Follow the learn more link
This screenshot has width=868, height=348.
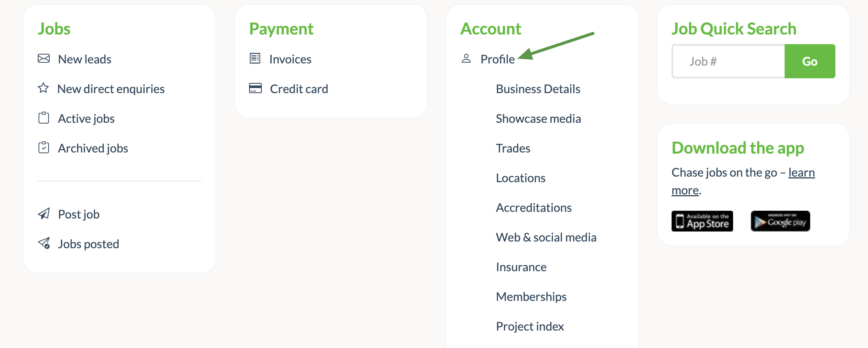[x=801, y=173]
